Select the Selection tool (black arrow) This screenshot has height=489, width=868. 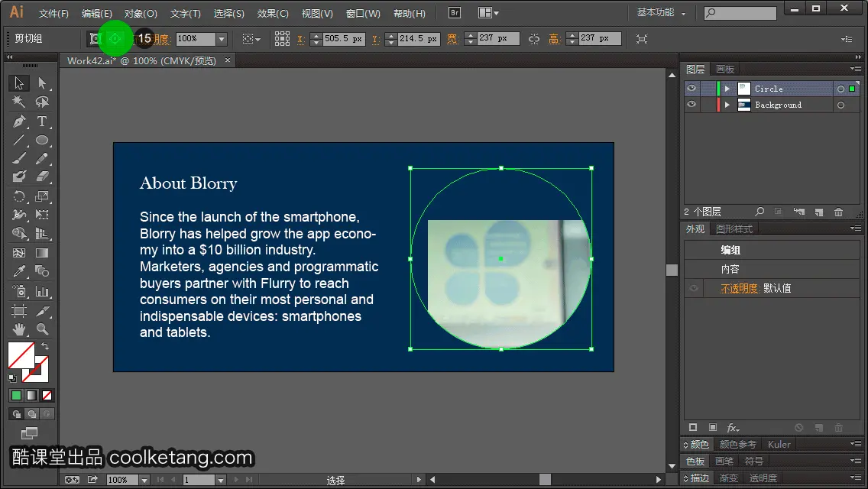point(18,83)
